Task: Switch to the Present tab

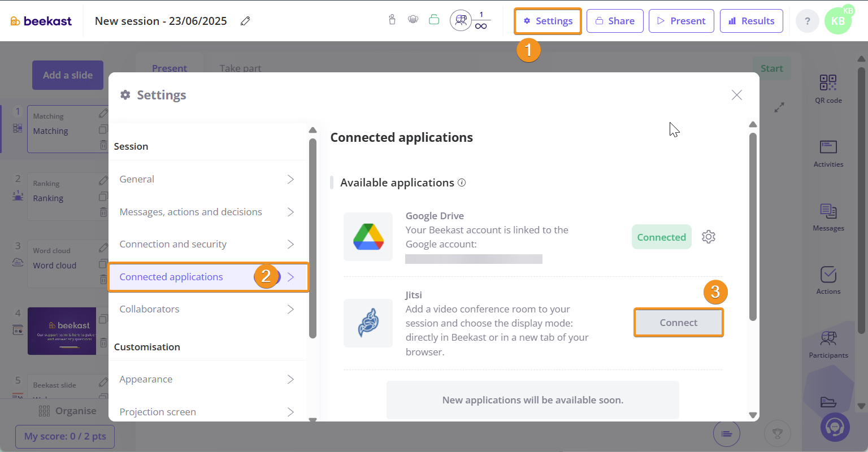Action: (170, 68)
